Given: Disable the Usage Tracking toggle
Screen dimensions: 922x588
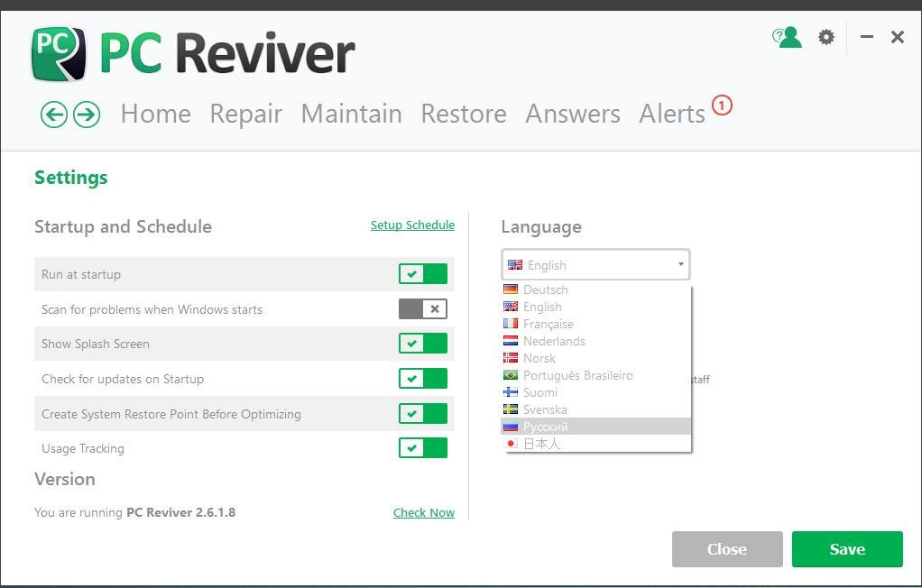Looking at the screenshot, I should (x=423, y=448).
